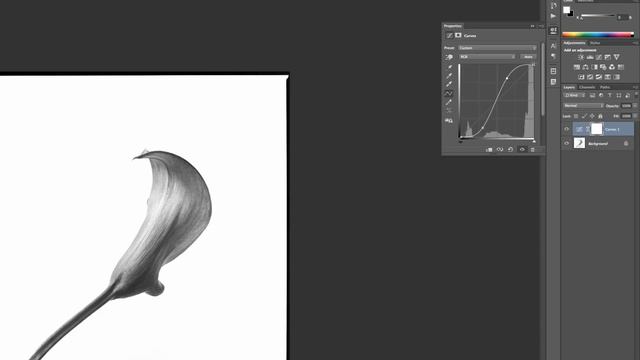Switch to the Styles tab
This screenshot has height=360, width=640.
pyautogui.click(x=595, y=43)
